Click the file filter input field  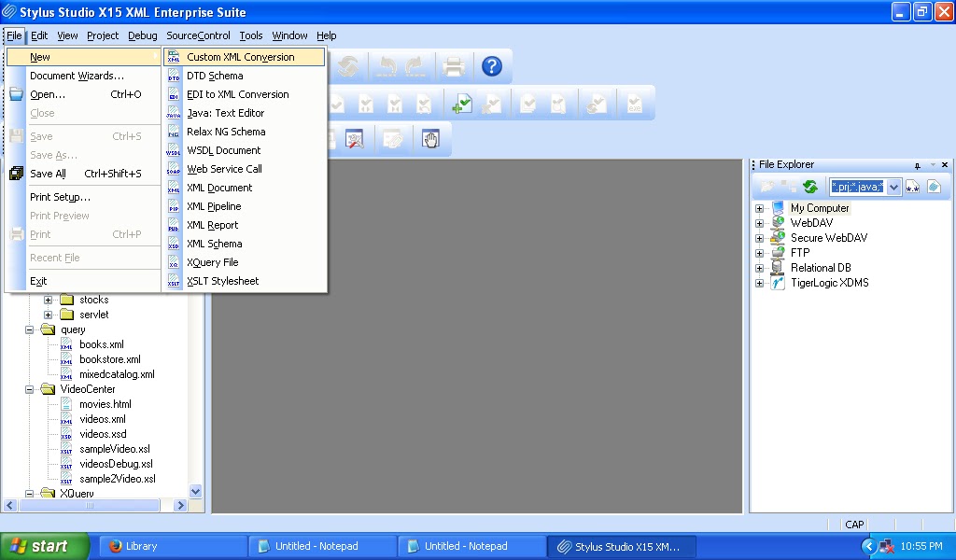(x=857, y=187)
